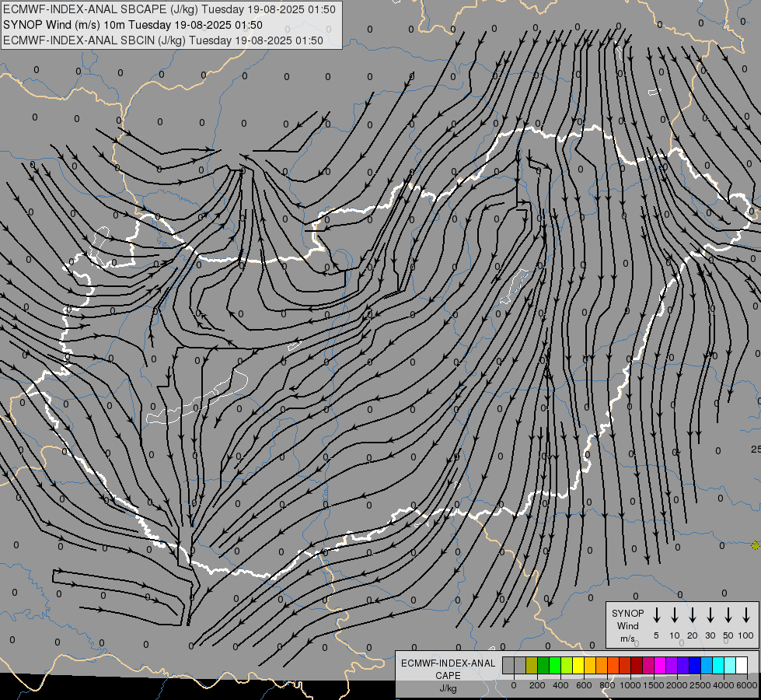Click the '20' value under wind arrows
This screenshot has height=700, width=761.
click(692, 635)
